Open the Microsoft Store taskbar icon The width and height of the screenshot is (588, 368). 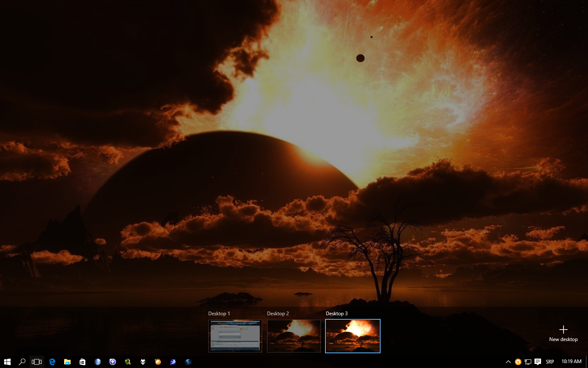82,362
